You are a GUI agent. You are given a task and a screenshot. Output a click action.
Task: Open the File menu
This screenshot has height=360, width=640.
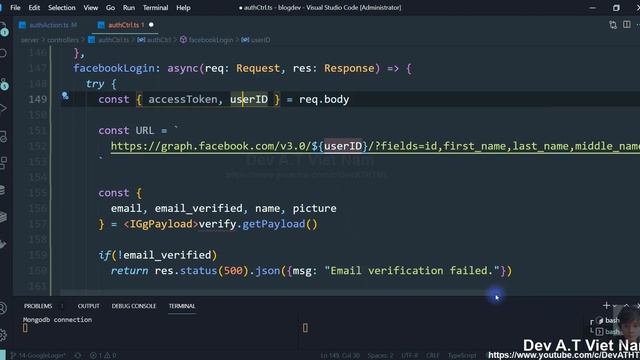click(15, 8)
